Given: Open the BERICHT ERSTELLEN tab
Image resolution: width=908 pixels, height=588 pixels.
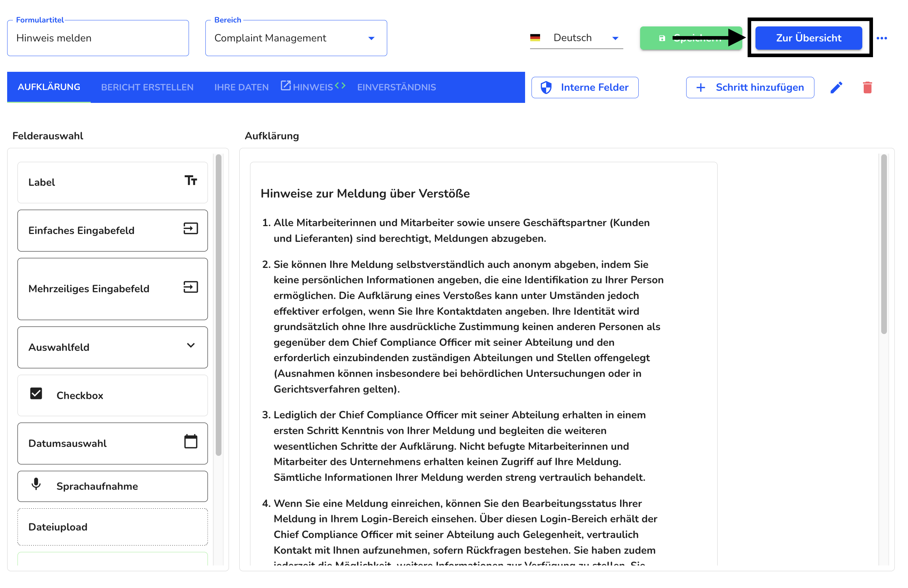Looking at the screenshot, I should click(x=147, y=87).
